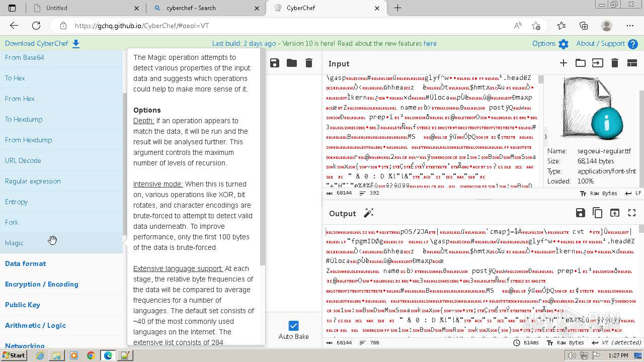Reset pane layout icon in Input header
This screenshot has height=362, width=644.
tap(632, 63)
